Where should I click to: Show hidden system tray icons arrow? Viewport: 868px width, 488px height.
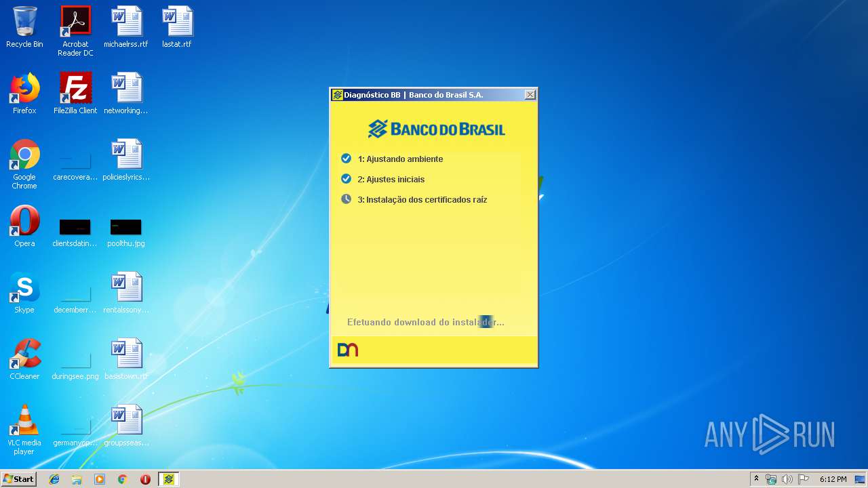pos(757,479)
